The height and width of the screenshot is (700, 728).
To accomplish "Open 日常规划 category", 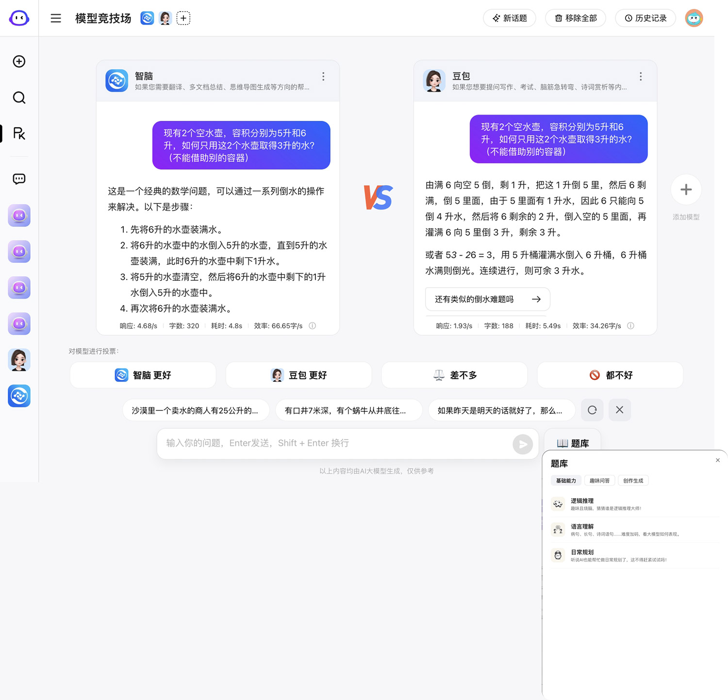I will [635, 555].
